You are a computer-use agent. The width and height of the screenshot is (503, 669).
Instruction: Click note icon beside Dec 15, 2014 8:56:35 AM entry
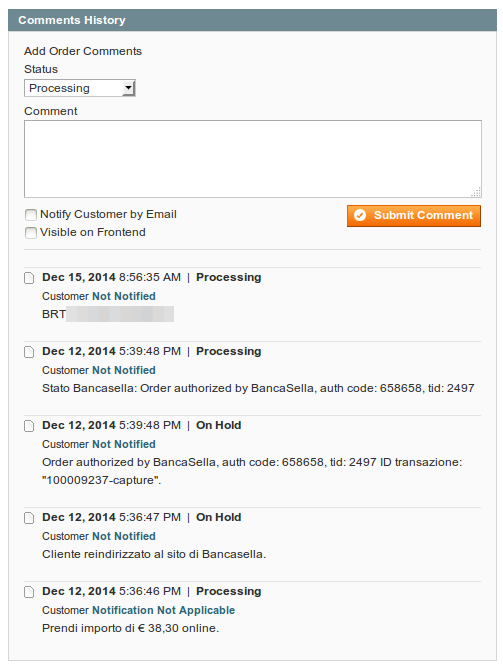[29, 278]
